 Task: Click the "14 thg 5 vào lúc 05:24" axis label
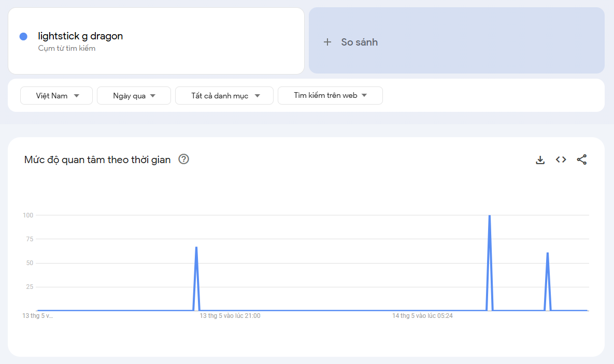click(422, 316)
